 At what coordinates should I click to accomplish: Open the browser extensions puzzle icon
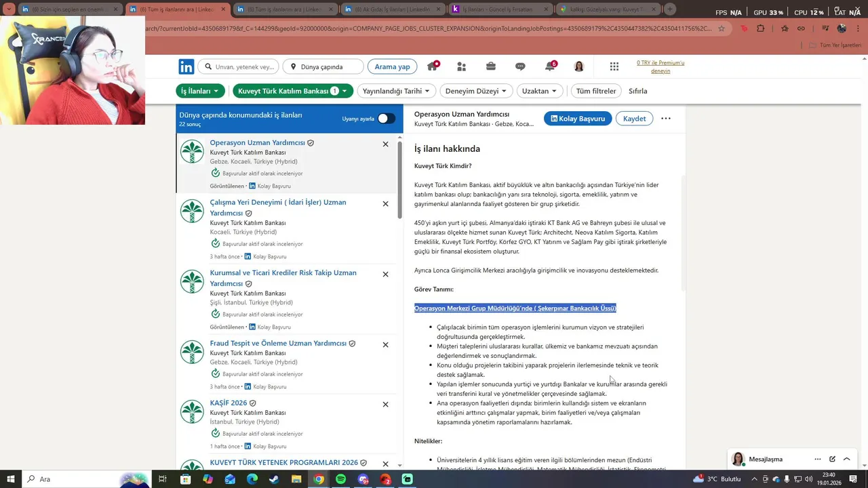click(760, 28)
